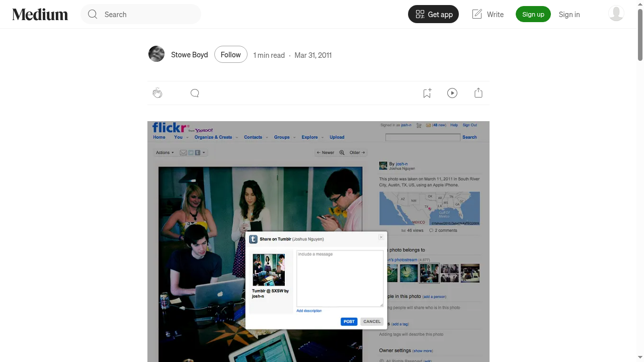Expand Owner settings via show more
644x362 pixels.
(x=422, y=350)
